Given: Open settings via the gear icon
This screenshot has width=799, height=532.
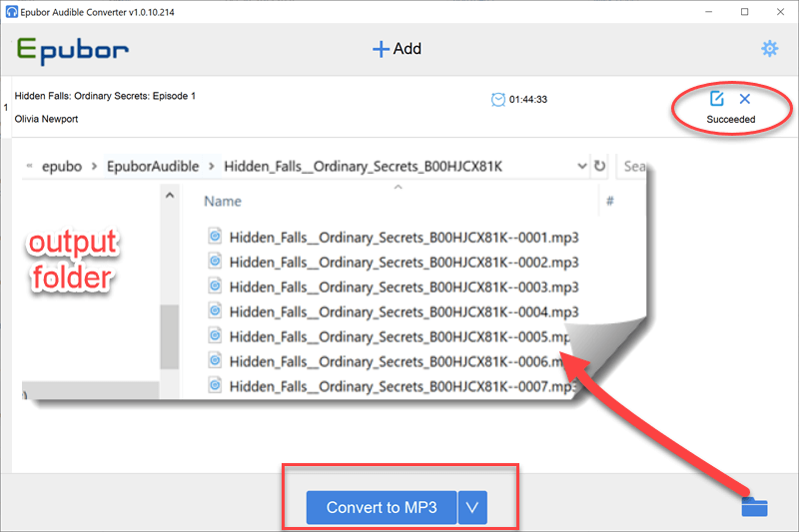Looking at the screenshot, I should pyautogui.click(x=769, y=49).
